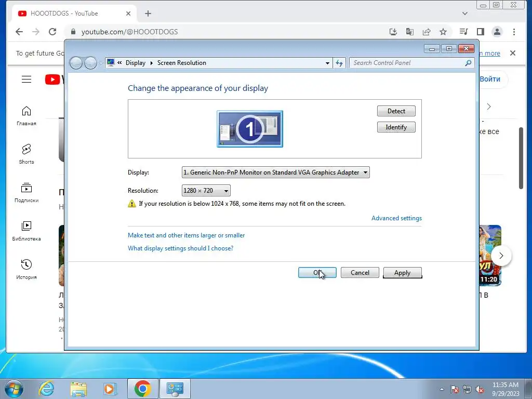The image size is (532, 399).
Task: Open the Windows Start menu
Action: [x=14, y=389]
